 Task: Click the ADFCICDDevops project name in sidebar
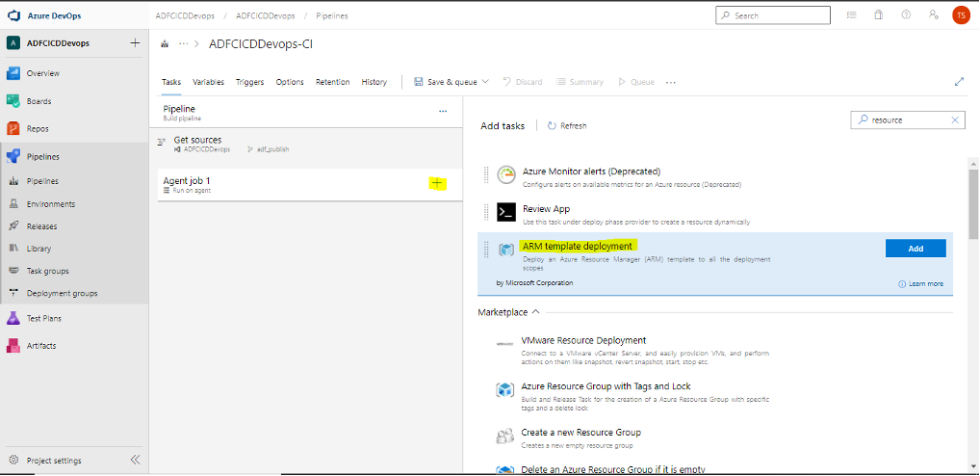58,43
